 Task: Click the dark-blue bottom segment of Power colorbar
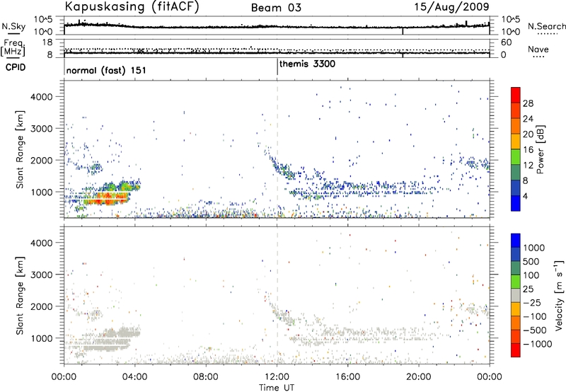point(516,203)
